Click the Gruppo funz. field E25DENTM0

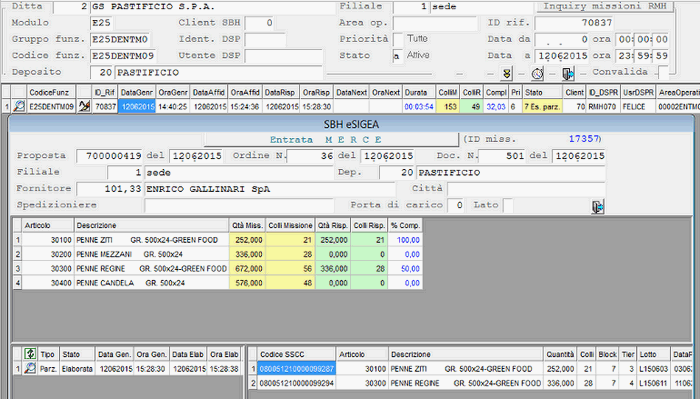click(x=120, y=39)
